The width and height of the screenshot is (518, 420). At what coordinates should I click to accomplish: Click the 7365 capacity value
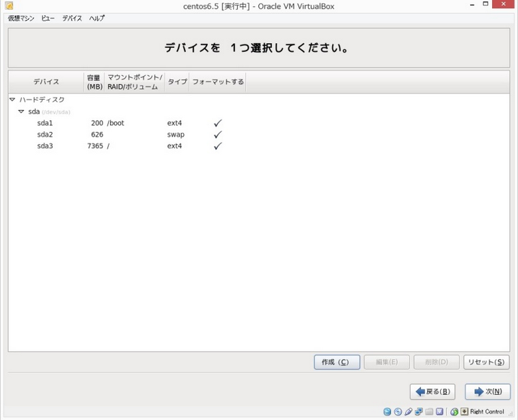(95, 146)
